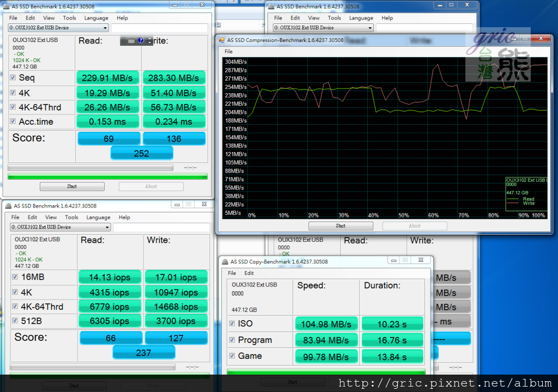Toggle the Program checkbox in Copy-Benchmark
The image size is (558, 392).
tap(232, 340)
